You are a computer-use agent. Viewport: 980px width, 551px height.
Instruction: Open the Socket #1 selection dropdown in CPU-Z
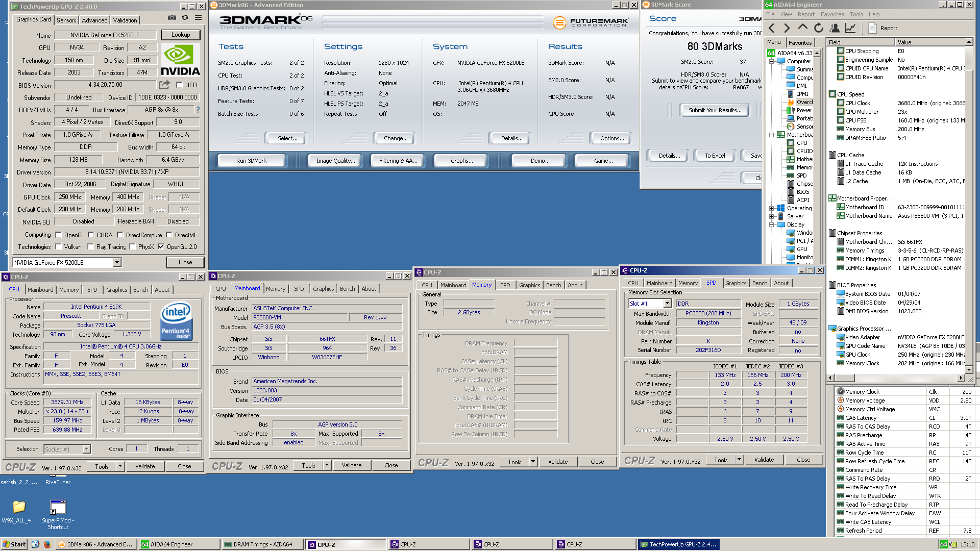coord(86,449)
